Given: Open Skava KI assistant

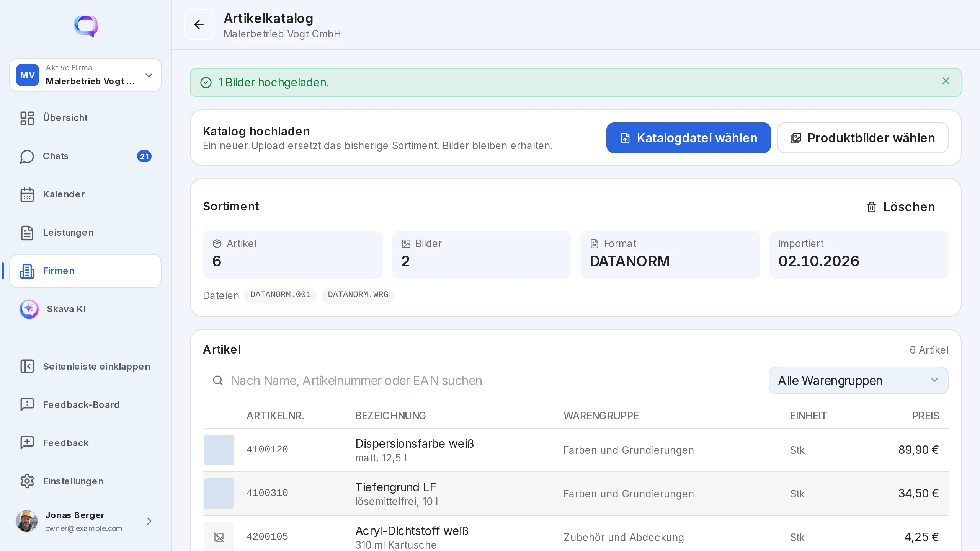Looking at the screenshot, I should [85, 309].
